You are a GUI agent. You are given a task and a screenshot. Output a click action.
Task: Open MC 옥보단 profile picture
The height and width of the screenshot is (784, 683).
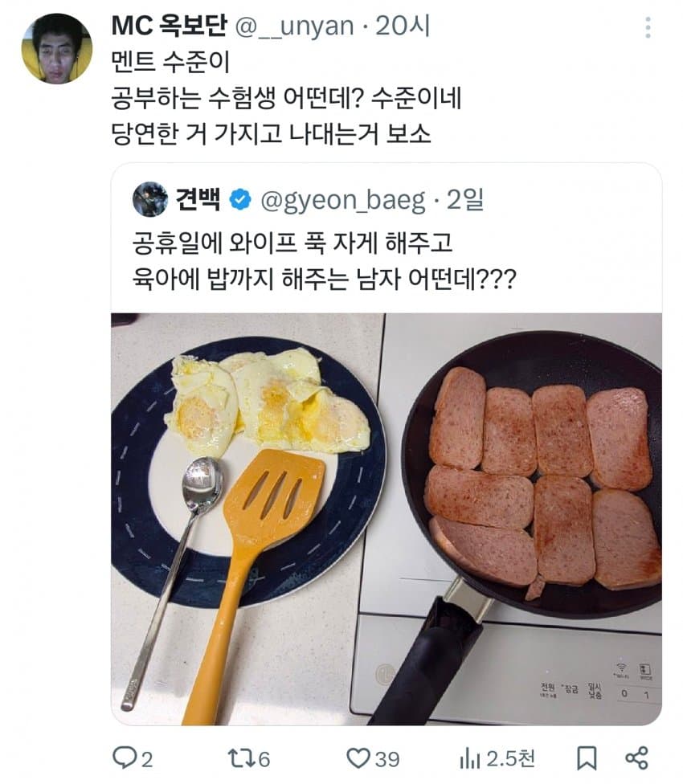pyautogui.click(x=56, y=48)
